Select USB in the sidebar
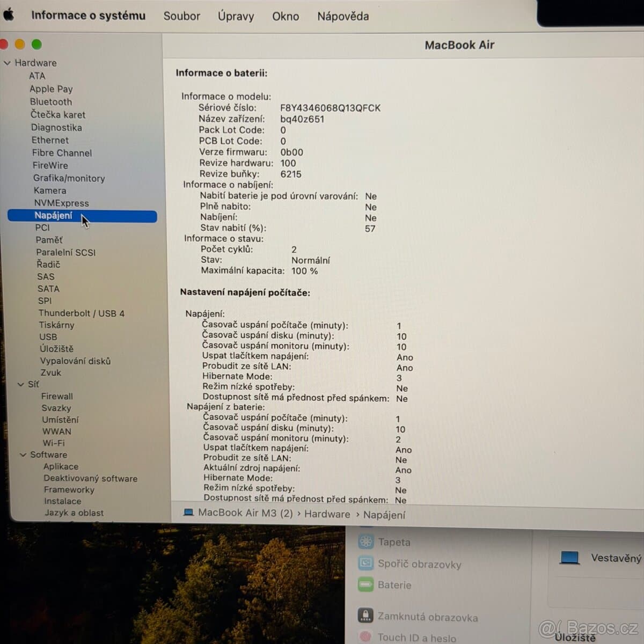The height and width of the screenshot is (644, 644). coord(48,337)
